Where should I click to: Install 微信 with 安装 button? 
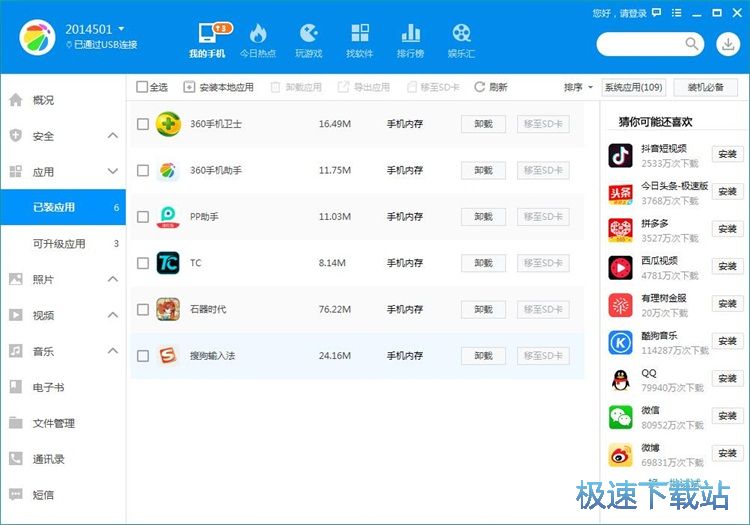point(727,416)
